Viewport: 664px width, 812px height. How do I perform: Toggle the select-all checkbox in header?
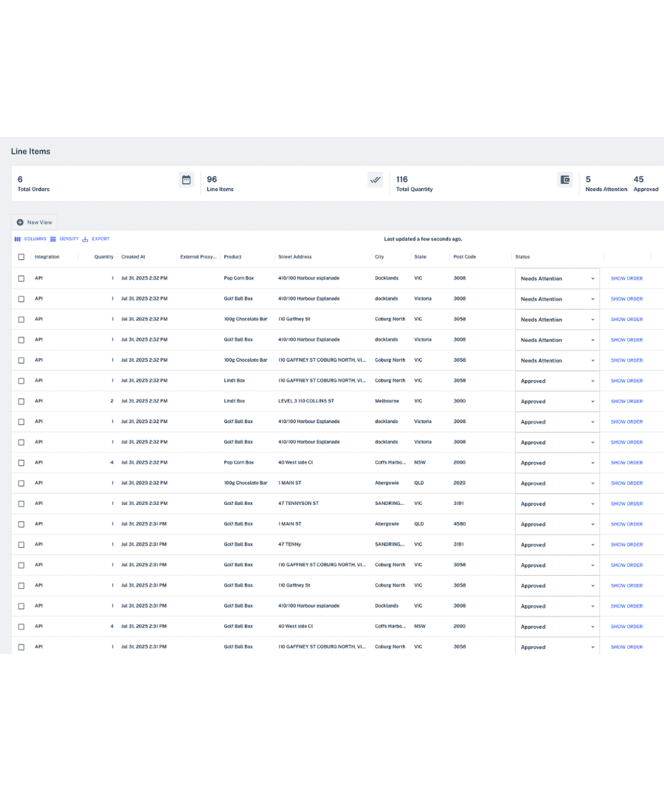click(x=21, y=257)
